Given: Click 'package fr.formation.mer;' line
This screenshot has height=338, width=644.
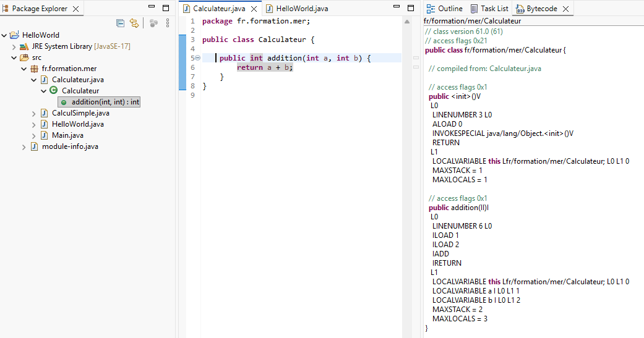Looking at the screenshot, I should click(256, 22).
